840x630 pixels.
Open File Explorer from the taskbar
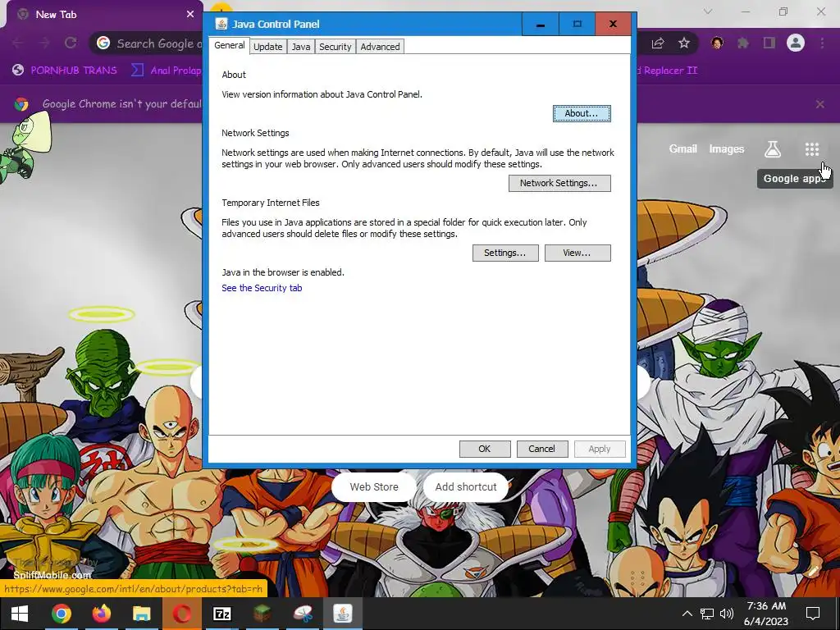(141, 614)
